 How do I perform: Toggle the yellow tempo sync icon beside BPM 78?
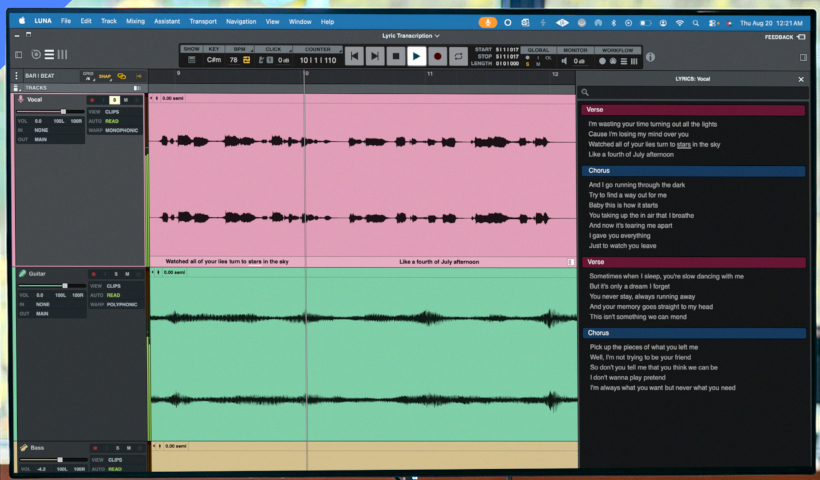(246, 60)
